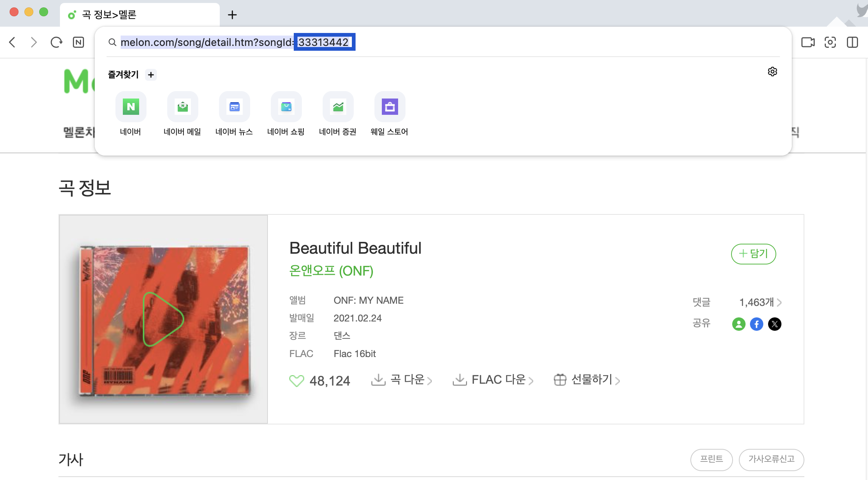Image resolution: width=868 pixels, height=480 pixels.
Task: Open the 온앤오프 (ONF) artist link
Action: (331, 271)
